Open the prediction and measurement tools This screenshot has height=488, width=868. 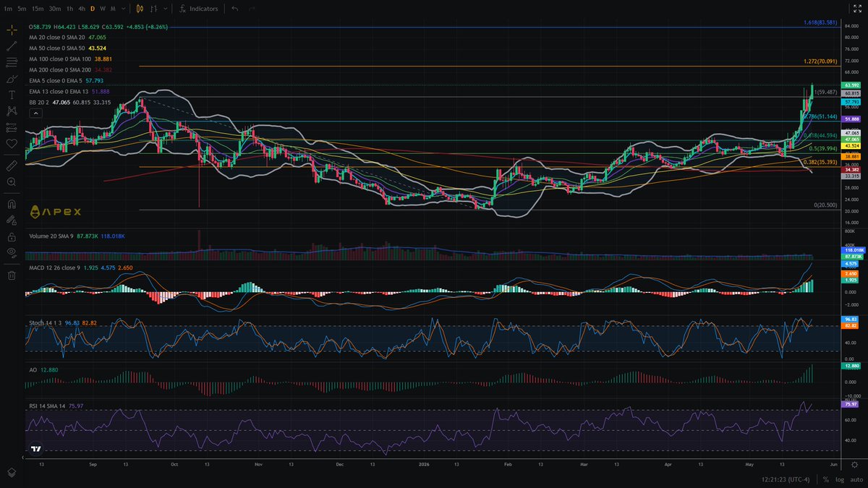(11, 127)
